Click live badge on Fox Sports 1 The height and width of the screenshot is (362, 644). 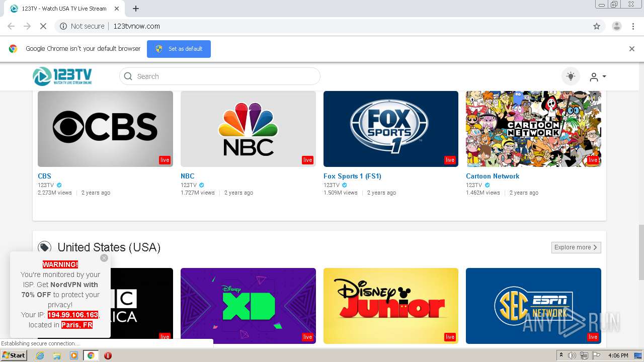tap(450, 160)
